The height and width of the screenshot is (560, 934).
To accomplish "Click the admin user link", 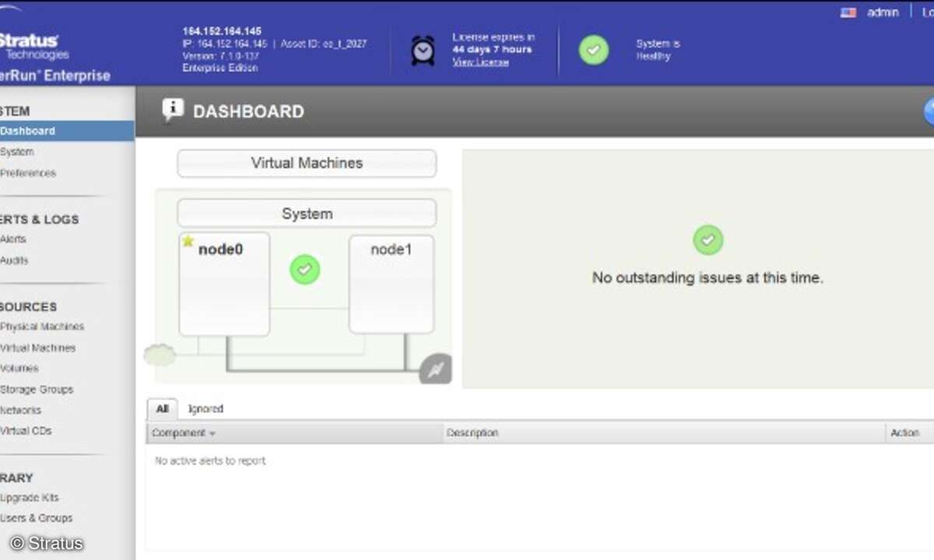I will click(883, 12).
